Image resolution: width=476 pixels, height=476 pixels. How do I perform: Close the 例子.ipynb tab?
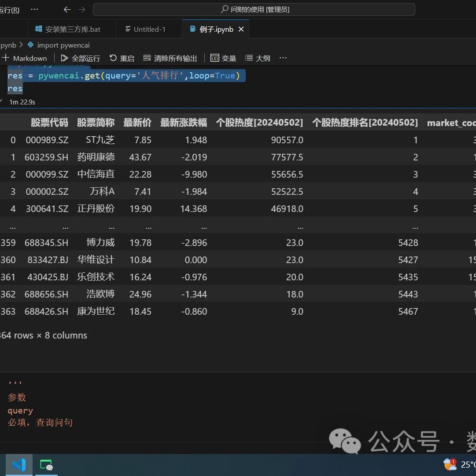[241, 29]
